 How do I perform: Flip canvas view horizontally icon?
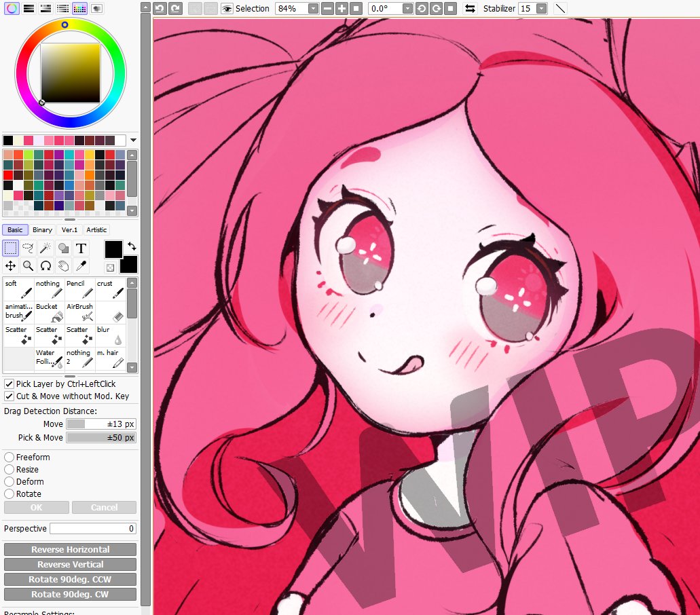click(470, 8)
